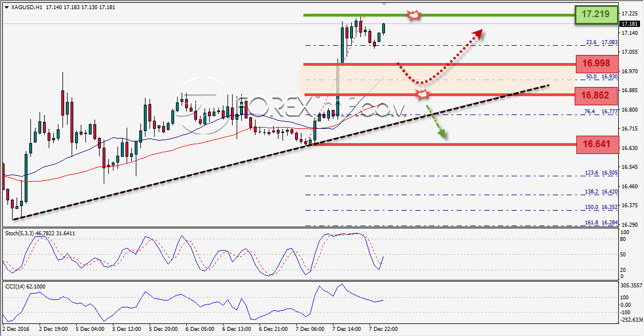Click the CCI(14) 62.1000 indicator label
Image resolution: width=644 pixels, height=336 pixels.
pos(25,286)
